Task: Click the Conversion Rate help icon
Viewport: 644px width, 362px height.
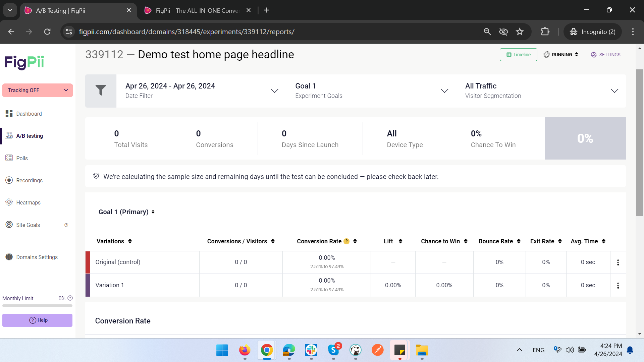Action: [x=346, y=241]
